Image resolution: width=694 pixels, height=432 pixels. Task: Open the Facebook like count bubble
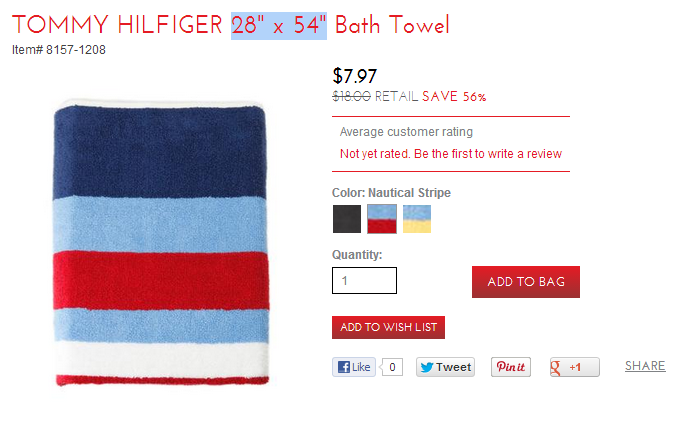click(x=392, y=367)
